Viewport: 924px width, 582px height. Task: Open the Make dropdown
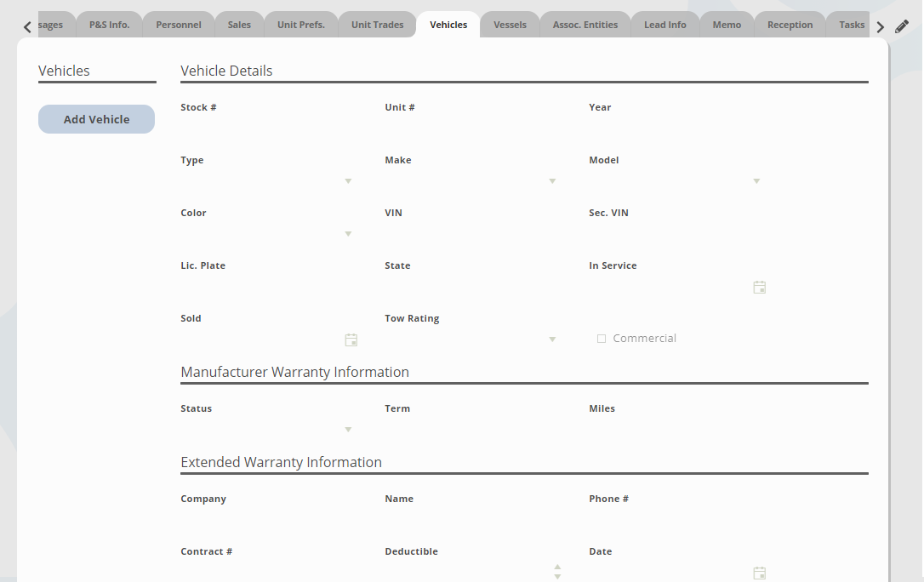pyautogui.click(x=552, y=180)
